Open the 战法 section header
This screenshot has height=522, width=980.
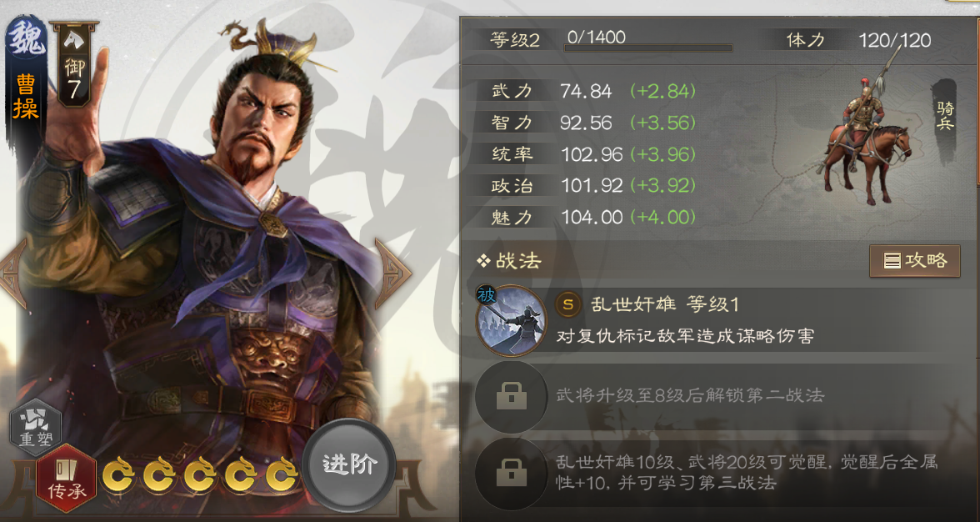508,261
